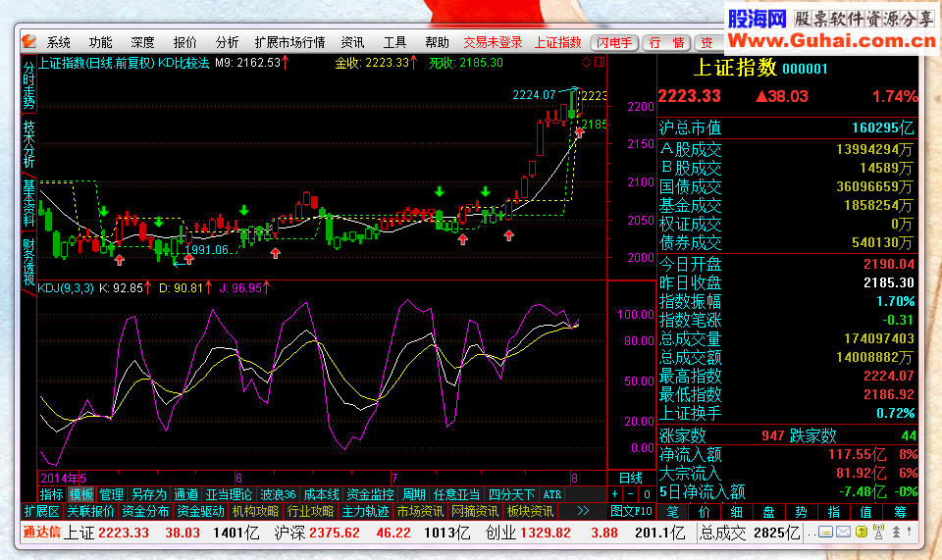Viewport: 942px width, 560px height.
Task: Select the 筹 tab in quote panel
Action: 900,512
